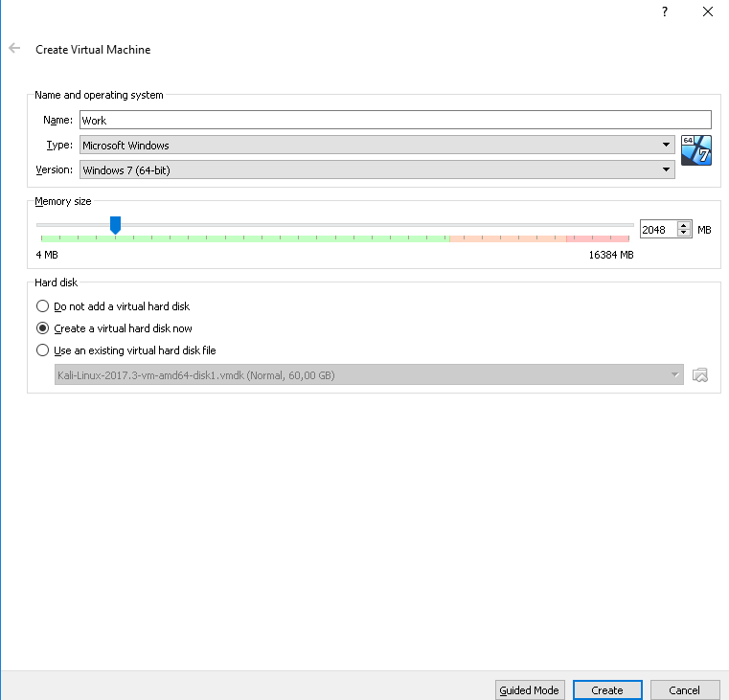
Task: Select Do not add a virtual hard disk
Action: (42, 306)
